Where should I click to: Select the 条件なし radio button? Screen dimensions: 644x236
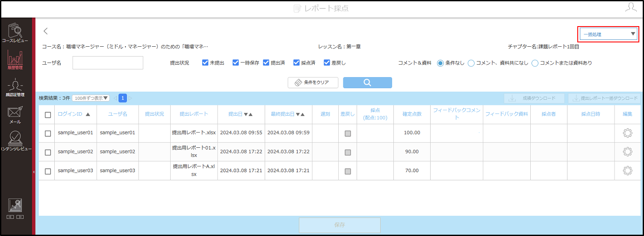(x=440, y=63)
